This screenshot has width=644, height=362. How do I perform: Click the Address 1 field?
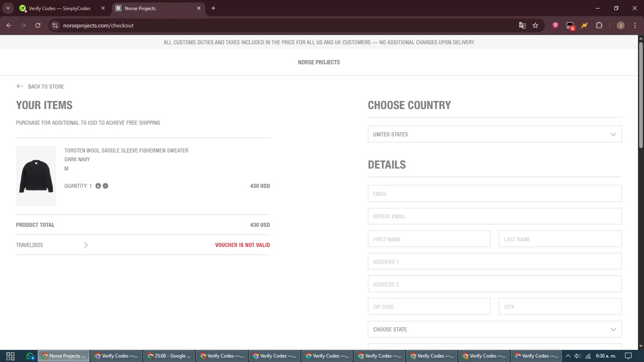(x=495, y=261)
